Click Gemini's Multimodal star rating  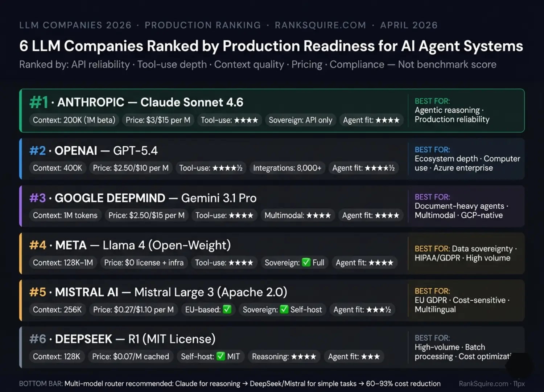318,216
